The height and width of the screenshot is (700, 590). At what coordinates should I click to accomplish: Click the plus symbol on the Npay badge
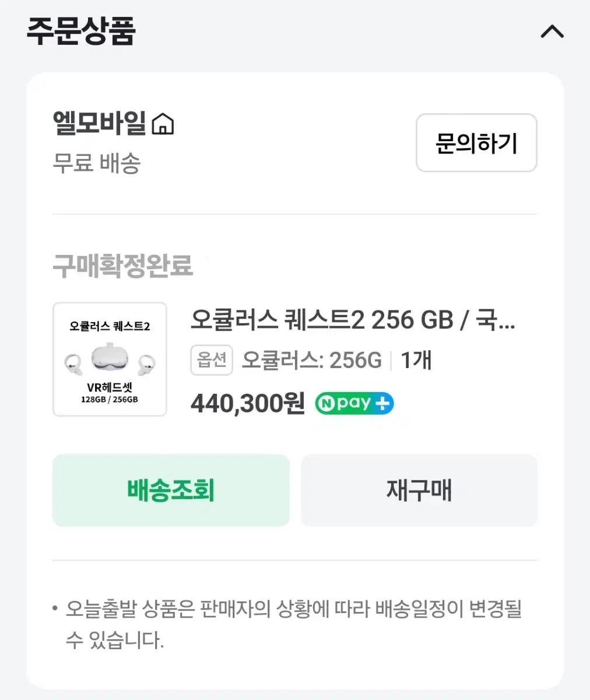[382, 403]
